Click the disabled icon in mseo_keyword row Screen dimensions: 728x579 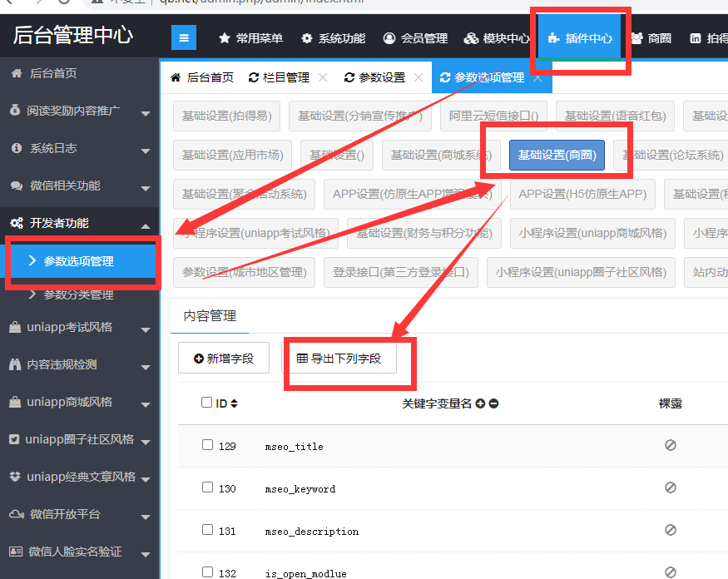click(x=670, y=487)
